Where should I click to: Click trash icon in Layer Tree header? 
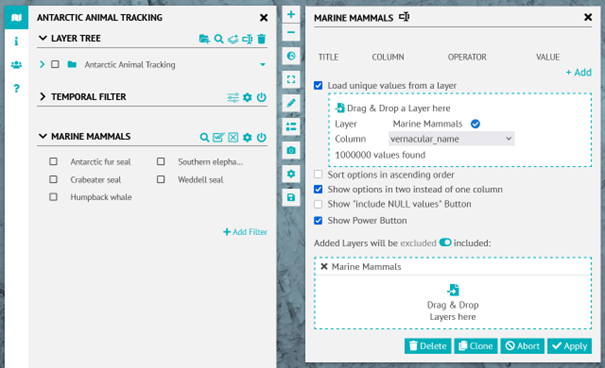coord(262,39)
